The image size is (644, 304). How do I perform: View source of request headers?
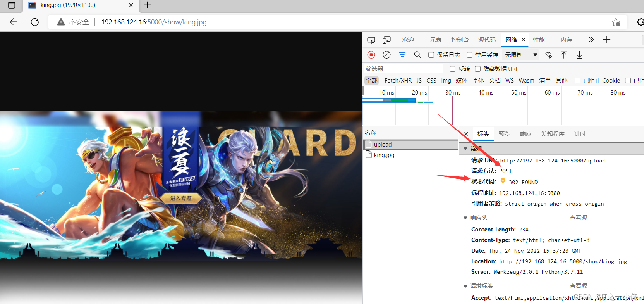tap(579, 286)
